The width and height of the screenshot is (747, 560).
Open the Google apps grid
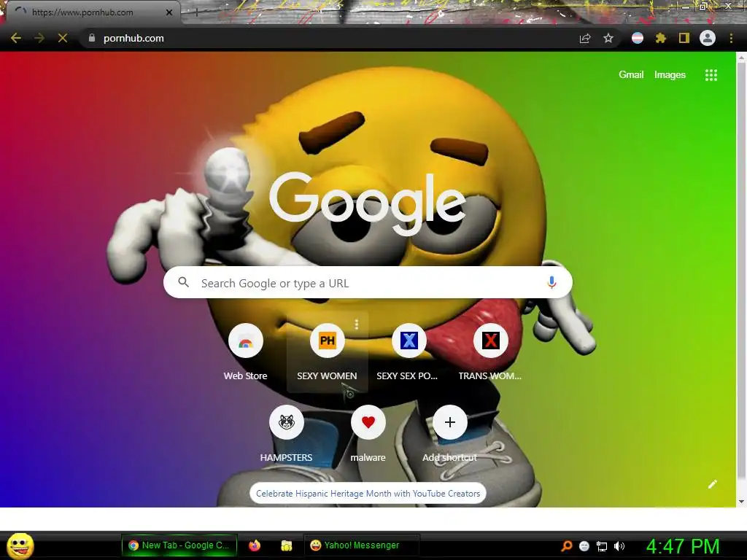[711, 75]
